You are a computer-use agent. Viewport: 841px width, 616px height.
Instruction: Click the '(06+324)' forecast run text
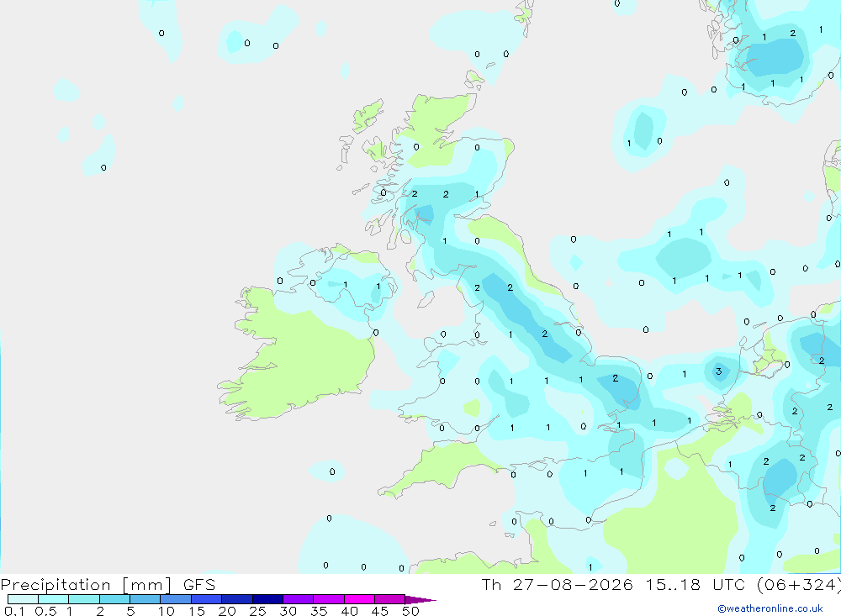798,585
